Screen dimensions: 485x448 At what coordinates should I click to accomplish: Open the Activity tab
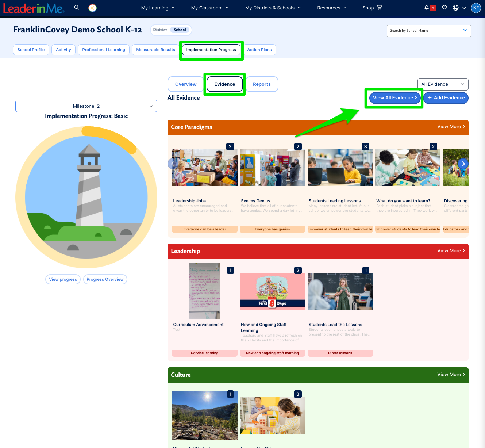(63, 50)
